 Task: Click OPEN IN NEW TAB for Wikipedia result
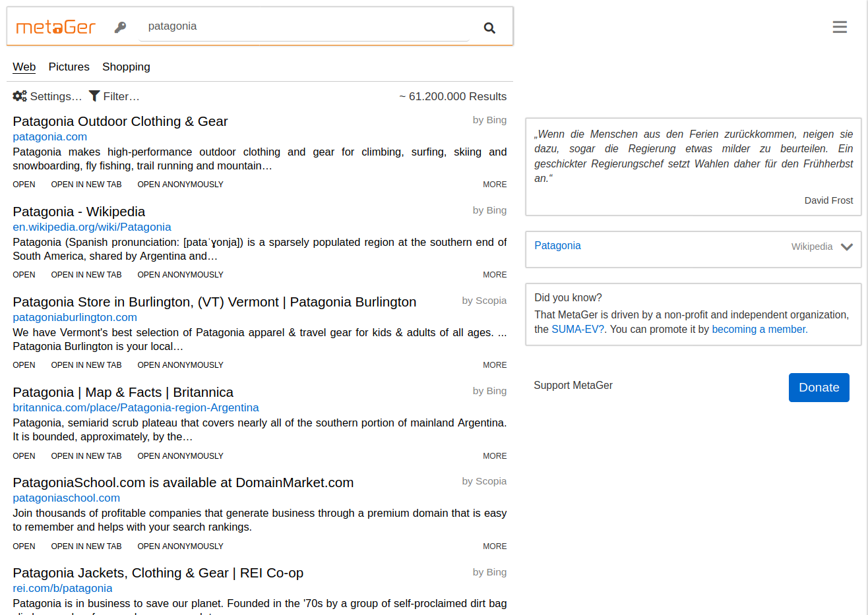coord(86,275)
